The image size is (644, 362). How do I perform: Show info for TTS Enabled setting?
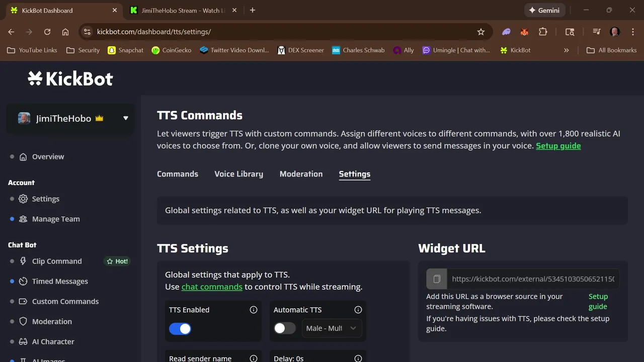(254, 310)
